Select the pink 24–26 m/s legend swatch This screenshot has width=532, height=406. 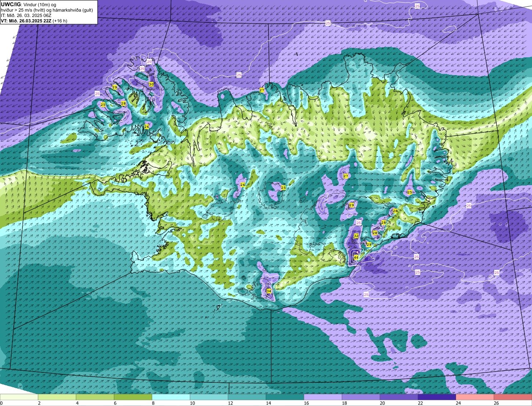[x=475, y=397]
